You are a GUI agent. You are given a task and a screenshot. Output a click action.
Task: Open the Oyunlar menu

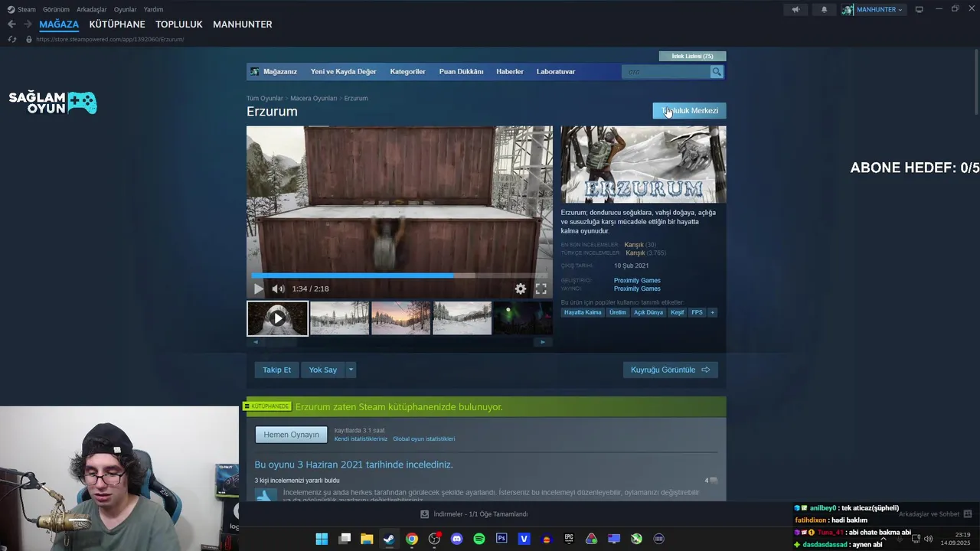pyautogui.click(x=126, y=9)
